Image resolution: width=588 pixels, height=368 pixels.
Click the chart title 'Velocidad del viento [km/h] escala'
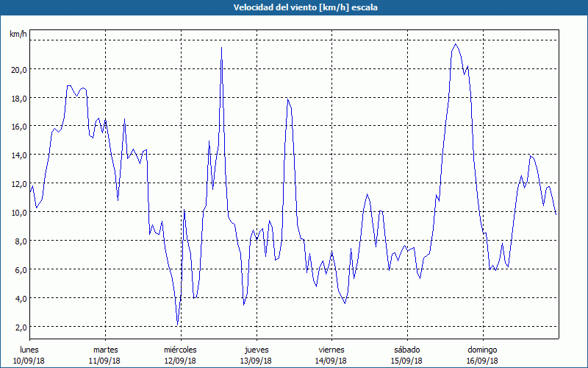click(305, 7)
